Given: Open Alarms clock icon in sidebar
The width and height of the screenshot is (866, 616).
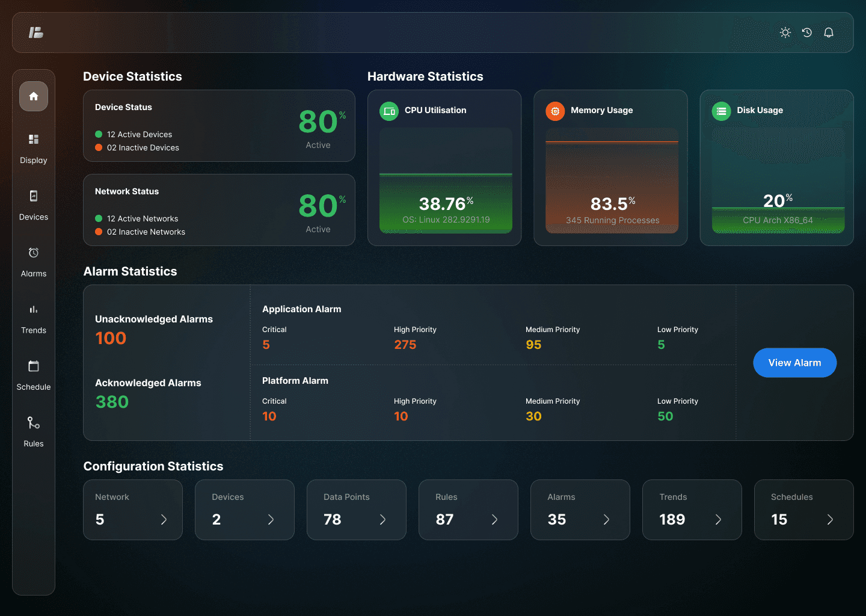Looking at the screenshot, I should click(34, 253).
